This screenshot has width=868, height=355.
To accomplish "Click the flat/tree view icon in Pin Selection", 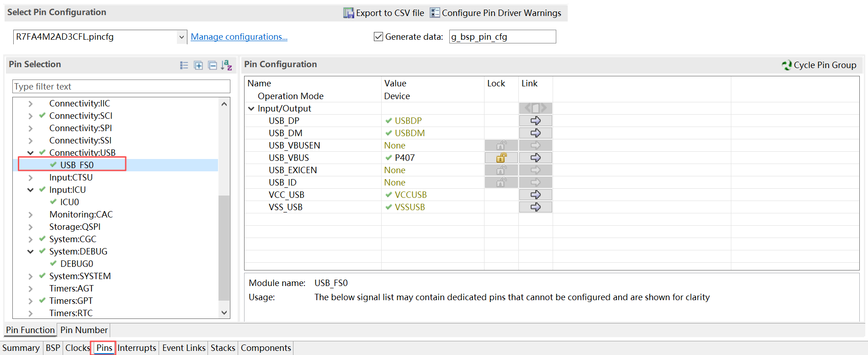I will (184, 65).
